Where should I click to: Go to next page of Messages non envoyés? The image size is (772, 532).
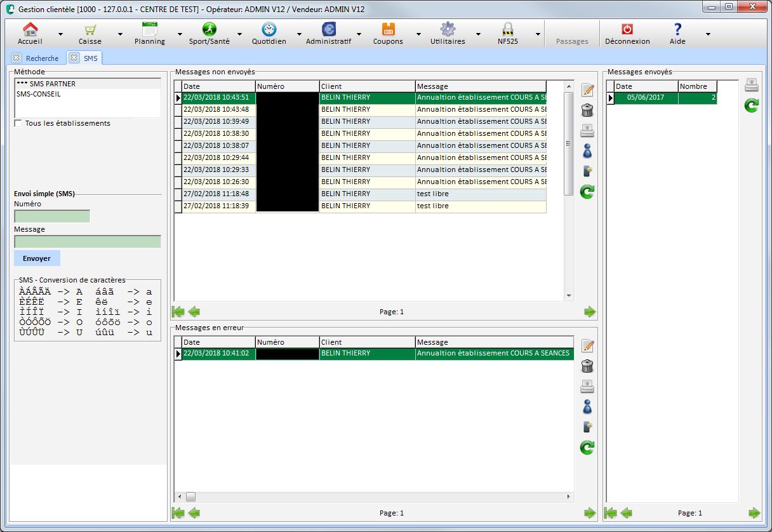coord(590,312)
